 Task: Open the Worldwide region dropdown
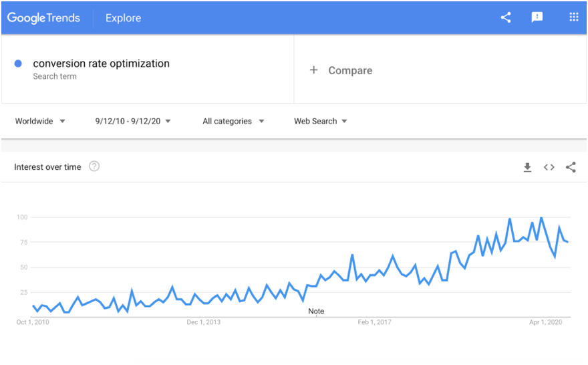tap(40, 121)
